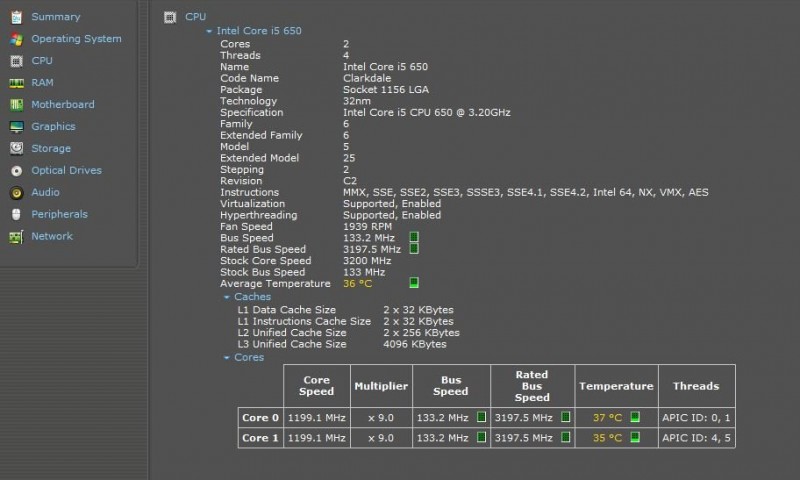
Task: Collapse the Cores section
Action: tap(227, 357)
